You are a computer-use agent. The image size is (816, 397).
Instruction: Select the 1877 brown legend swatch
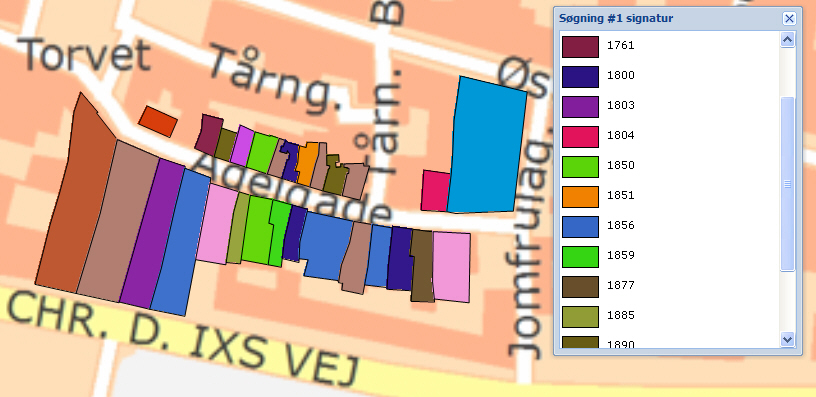pyautogui.click(x=580, y=287)
